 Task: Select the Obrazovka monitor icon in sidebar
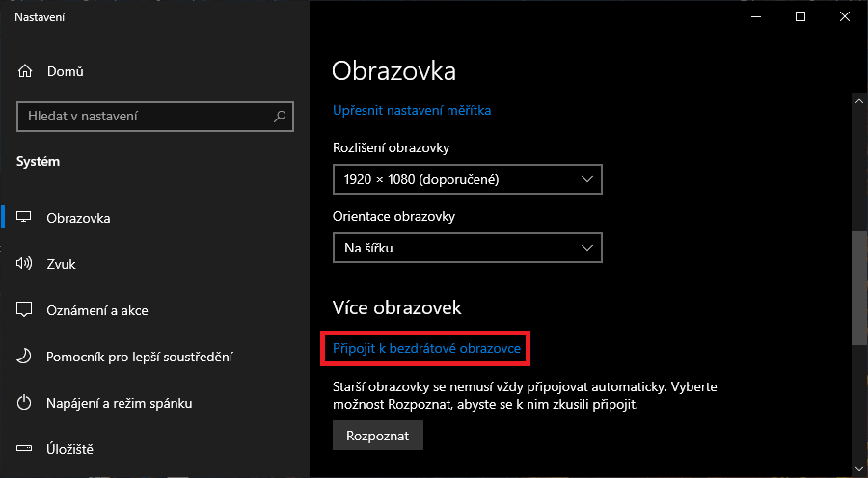coord(24,217)
